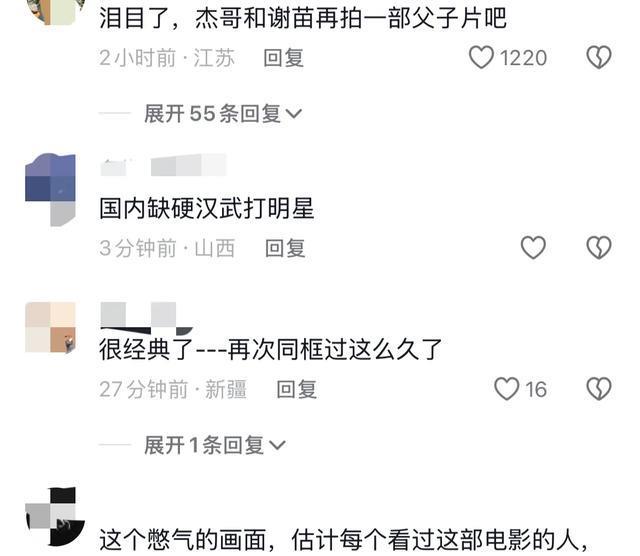Image resolution: width=640 pixels, height=556 pixels.
Task: Open avatar of the top 江苏 commenter
Action: [x=56, y=12]
